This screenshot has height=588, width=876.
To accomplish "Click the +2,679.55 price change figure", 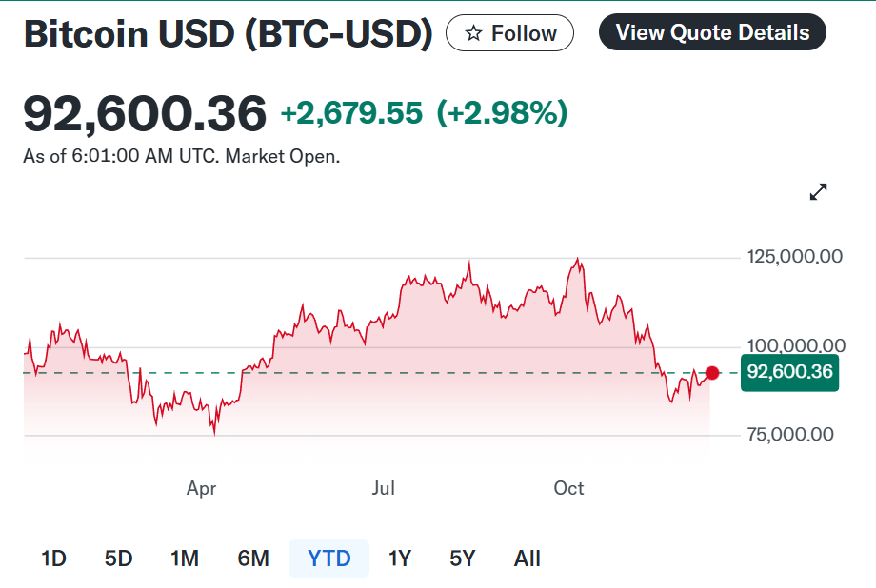I will (351, 113).
